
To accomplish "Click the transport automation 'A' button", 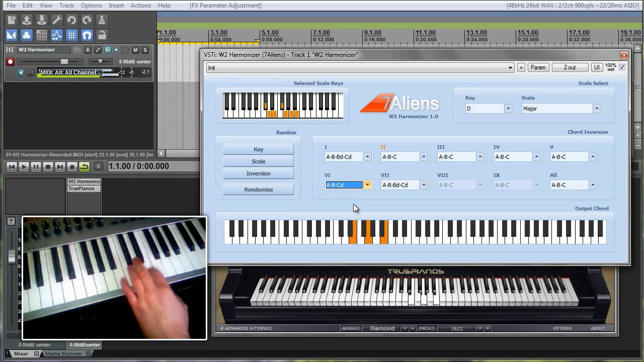I will (x=99, y=166).
